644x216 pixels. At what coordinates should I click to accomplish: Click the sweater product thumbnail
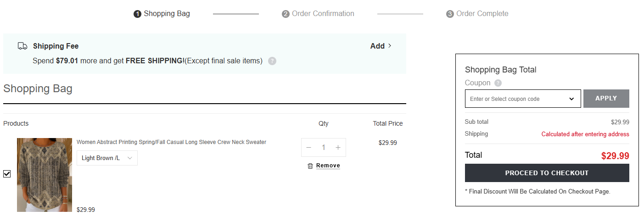(45, 174)
